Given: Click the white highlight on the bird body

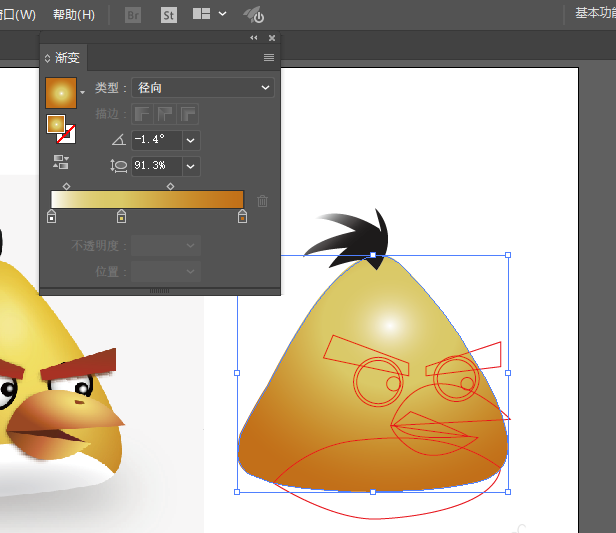Looking at the screenshot, I should [x=389, y=325].
